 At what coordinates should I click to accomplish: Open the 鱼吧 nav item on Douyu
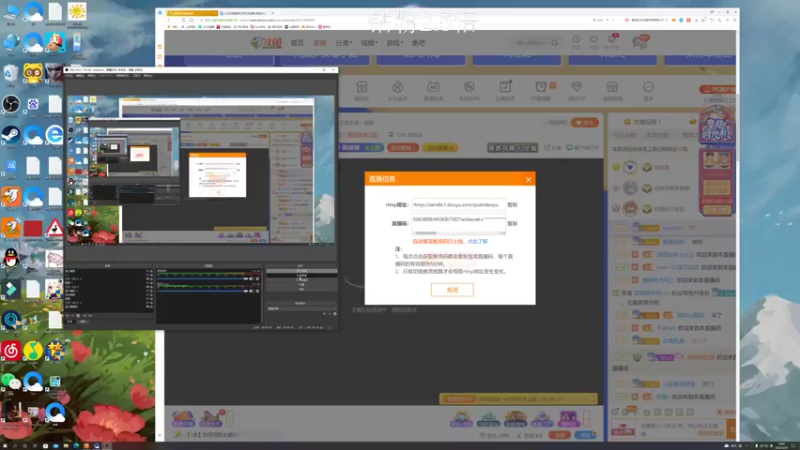[x=418, y=43]
